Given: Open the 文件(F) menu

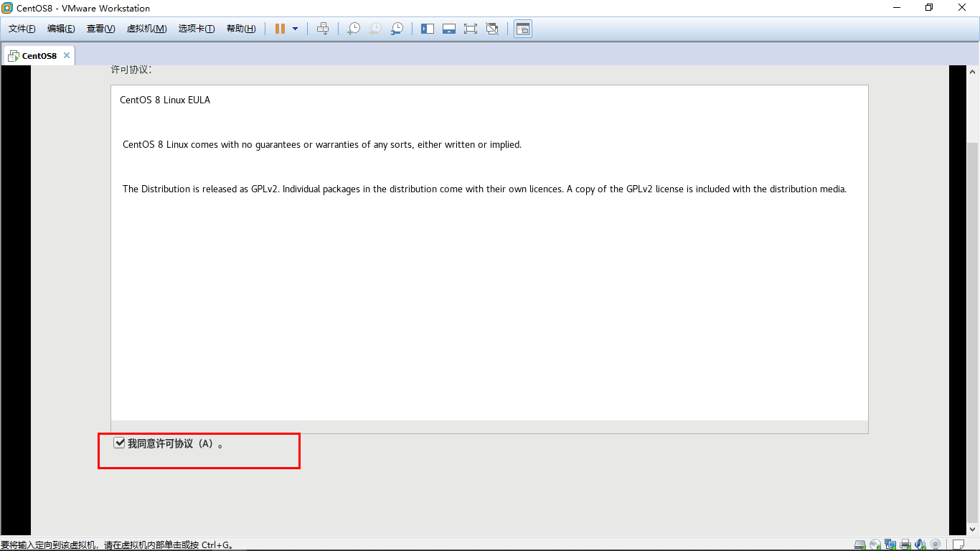Looking at the screenshot, I should click(22, 29).
